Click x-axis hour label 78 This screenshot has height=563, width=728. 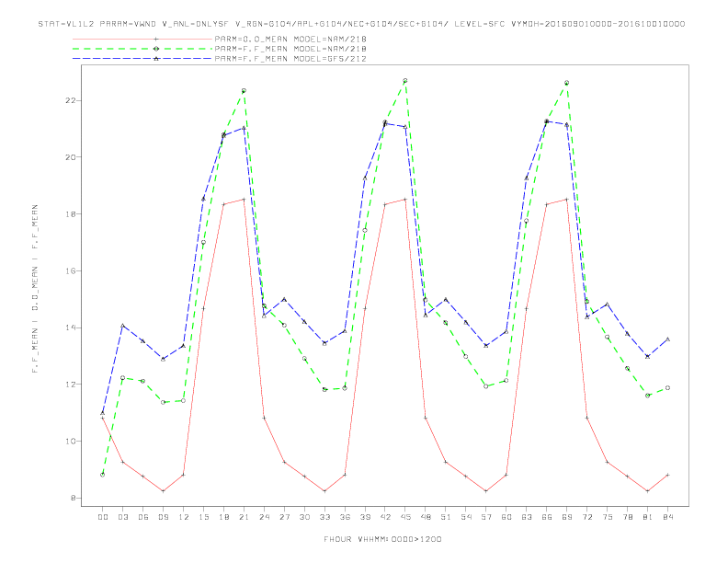[x=627, y=517]
